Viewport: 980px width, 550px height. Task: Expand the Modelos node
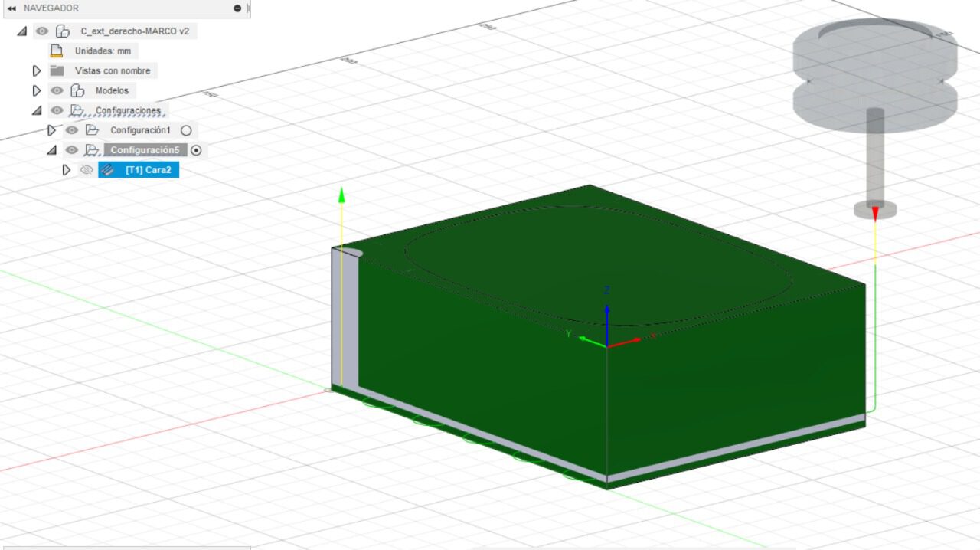(36, 90)
